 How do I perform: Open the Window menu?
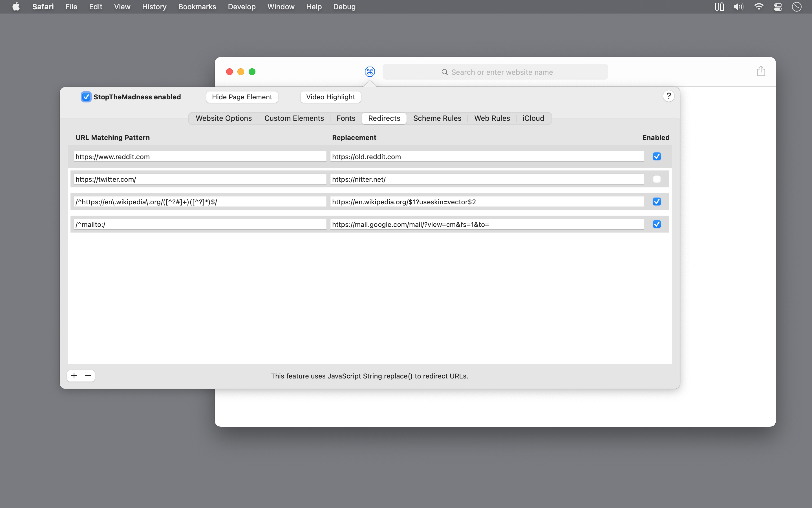tap(281, 7)
